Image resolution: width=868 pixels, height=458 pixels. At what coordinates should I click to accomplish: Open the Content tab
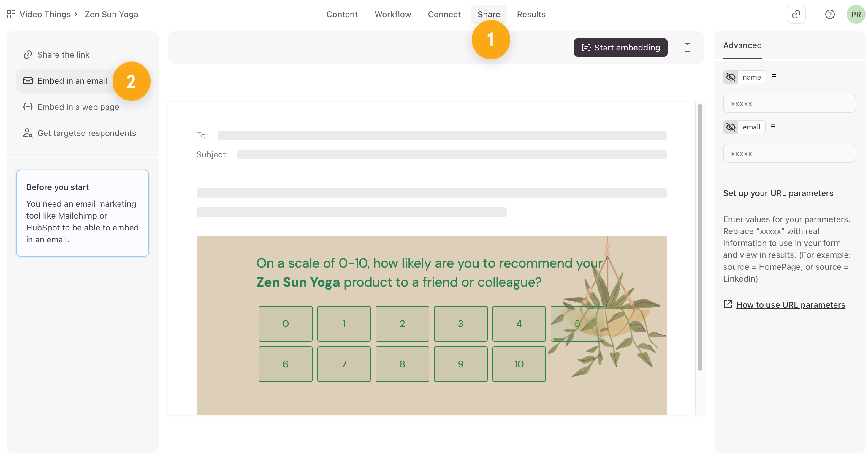coord(342,14)
